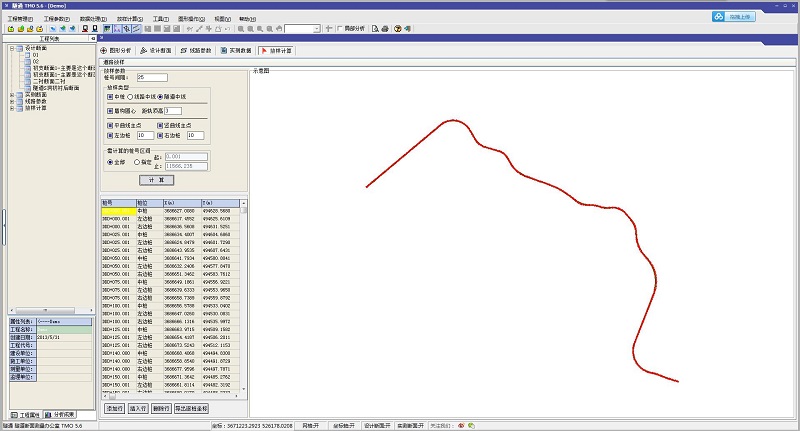Screen dimensions: 800x431
Task: Click the printer icon in the toolbar
Action: (385, 29)
